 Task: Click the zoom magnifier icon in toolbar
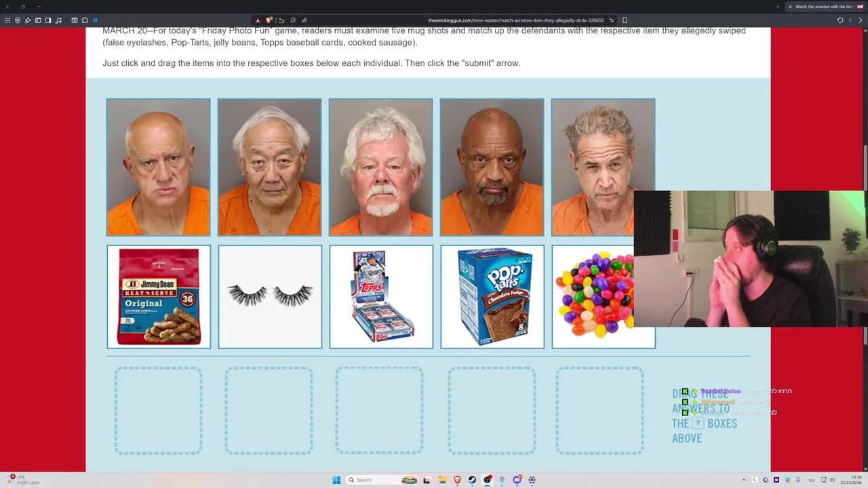click(293, 20)
